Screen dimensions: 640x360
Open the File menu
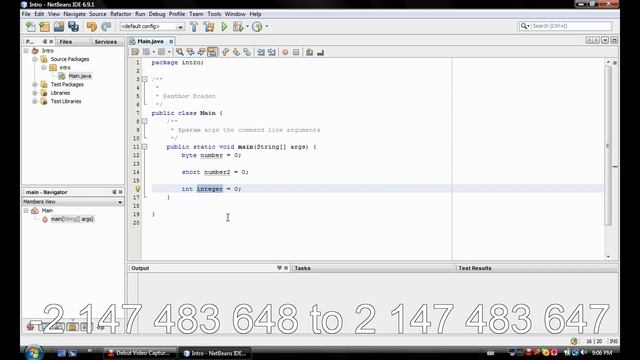(x=26, y=14)
